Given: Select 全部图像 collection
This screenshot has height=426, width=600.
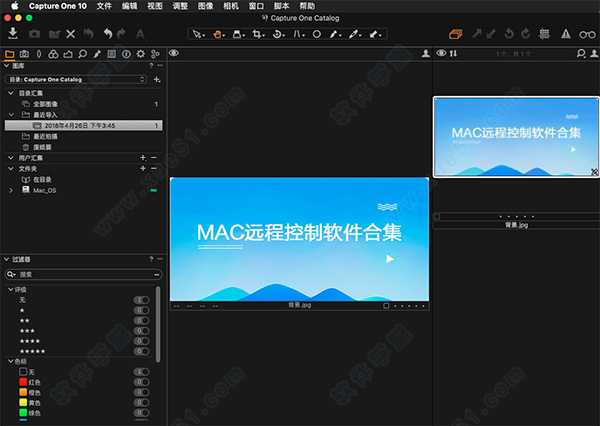Looking at the screenshot, I should pyautogui.click(x=45, y=104).
